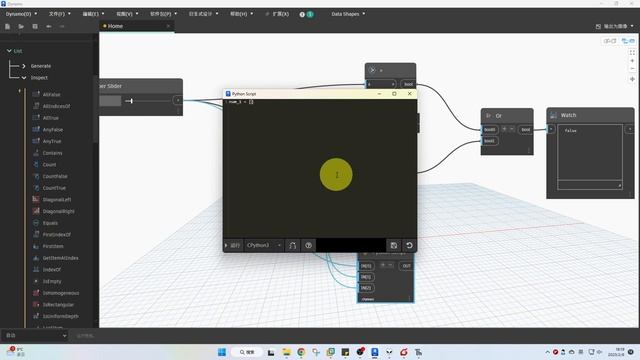
Task: Click the pan icon on canvas
Action: [632, 79]
